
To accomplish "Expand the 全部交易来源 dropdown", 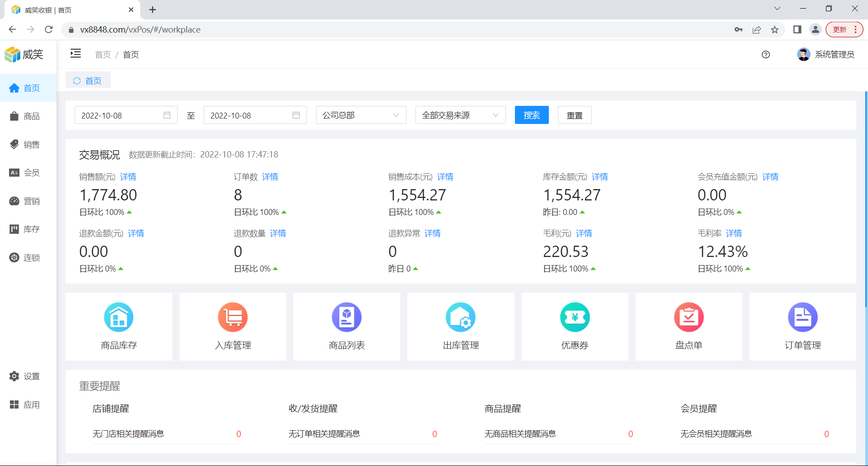I will pos(460,115).
